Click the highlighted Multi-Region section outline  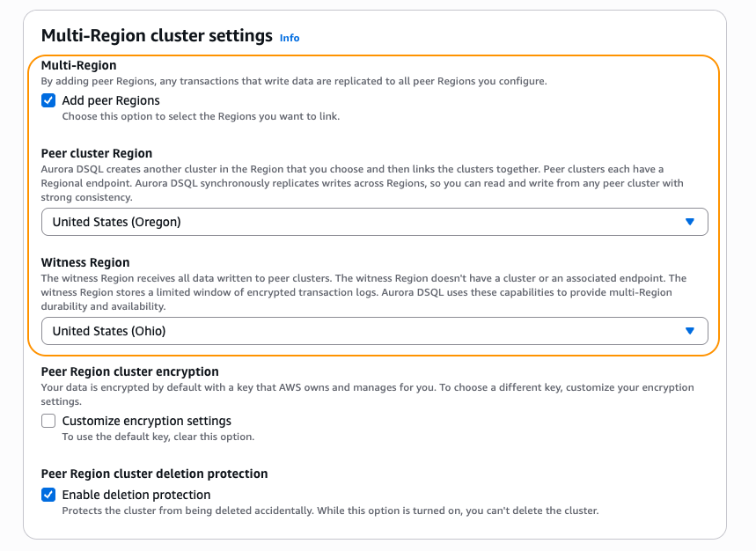click(x=375, y=56)
